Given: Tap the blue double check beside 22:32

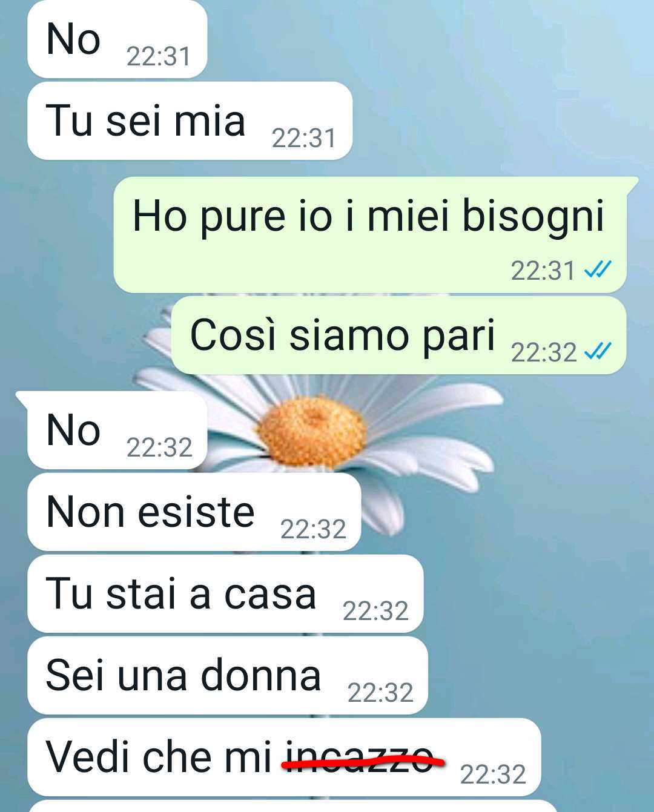Looking at the screenshot, I should tap(597, 351).
